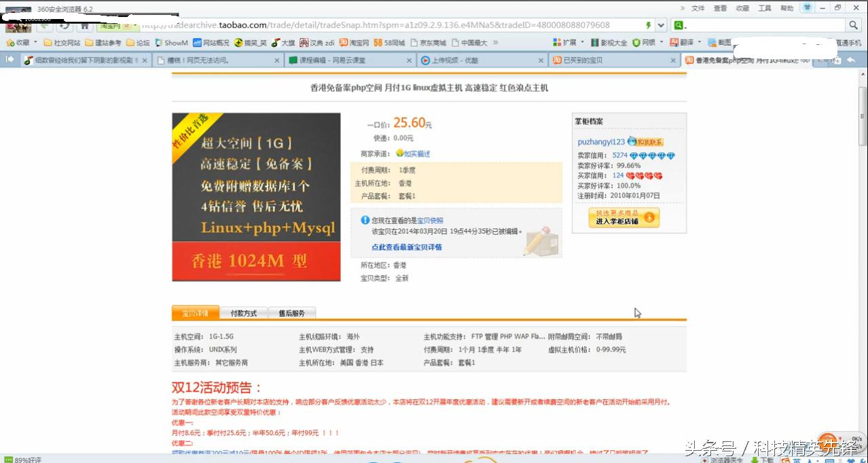Click the lightning speed-mode icon in address bar
Screen dimensions: 868x463
(x=647, y=24)
